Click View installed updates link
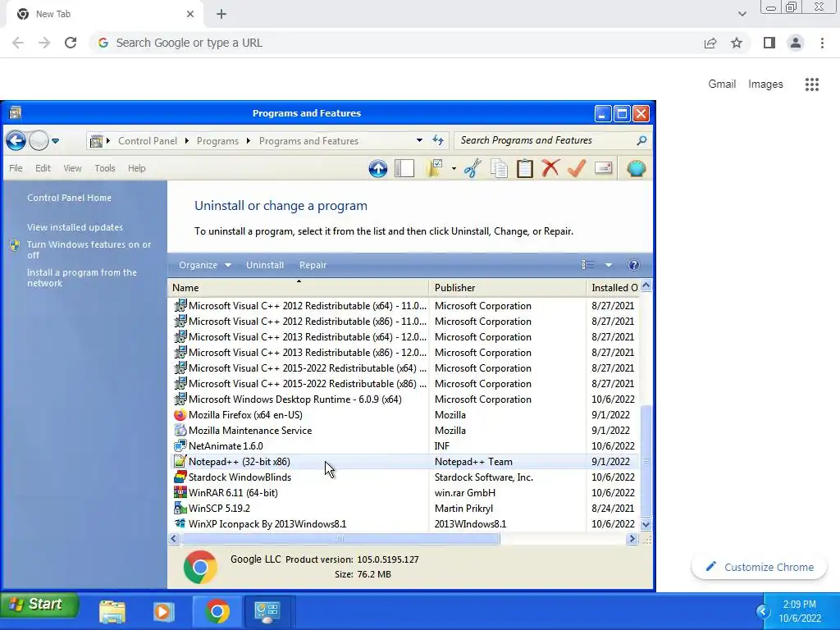840x630 pixels. 75,227
